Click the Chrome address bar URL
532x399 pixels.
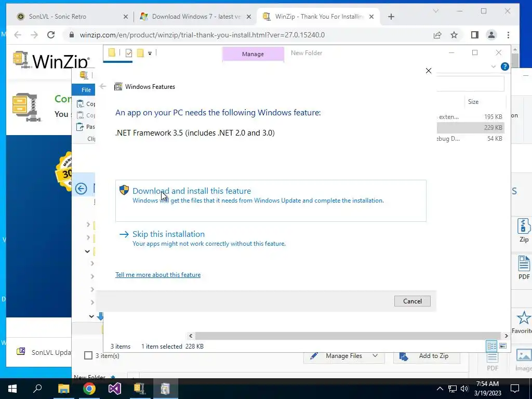tap(202, 35)
